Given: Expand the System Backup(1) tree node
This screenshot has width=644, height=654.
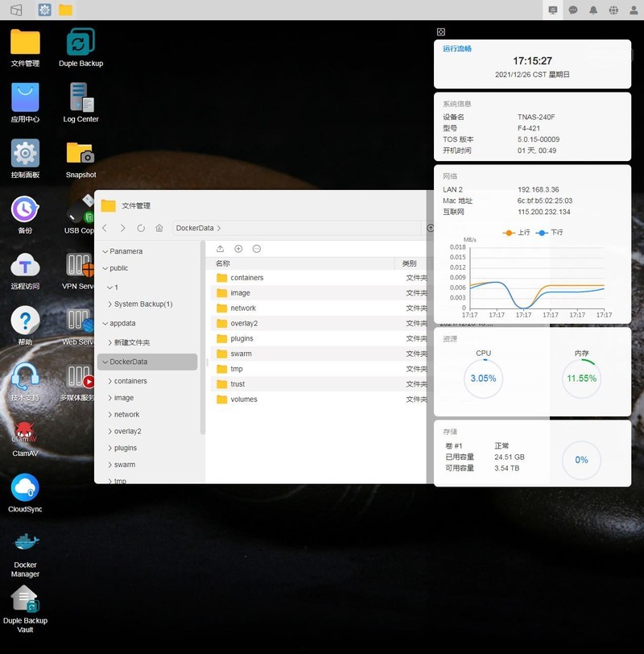Looking at the screenshot, I should [110, 304].
